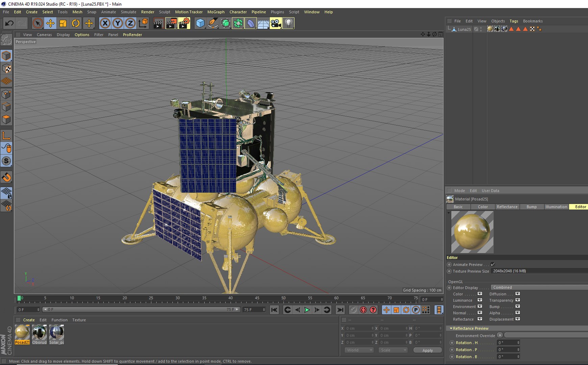Viewport: 588px width, 365px height.
Task: Expand the Environment Override arrow
Action: [500, 335]
